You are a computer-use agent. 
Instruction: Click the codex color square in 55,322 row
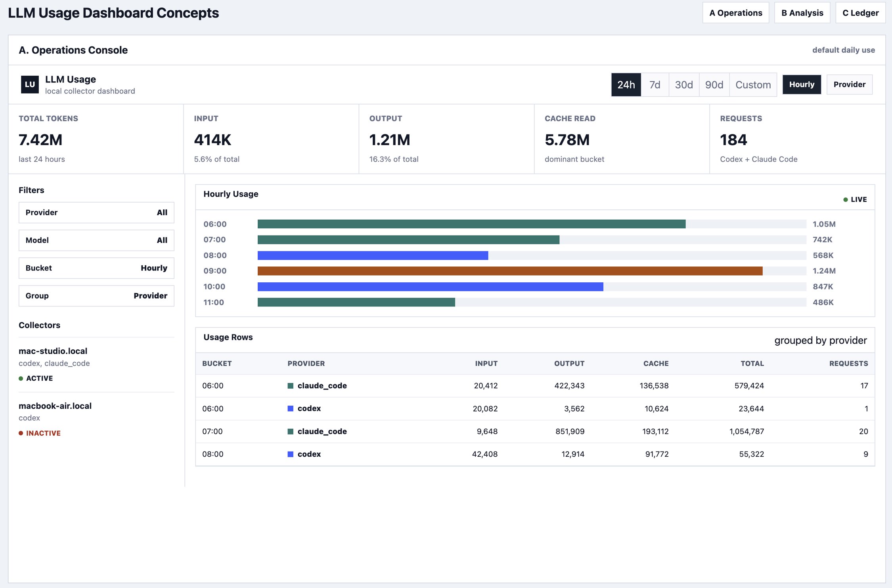pos(290,454)
